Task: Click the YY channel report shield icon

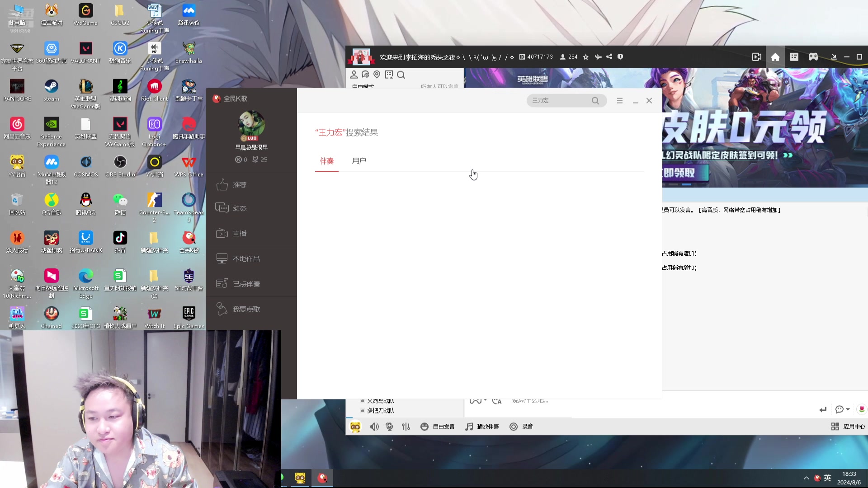Action: [x=620, y=57]
